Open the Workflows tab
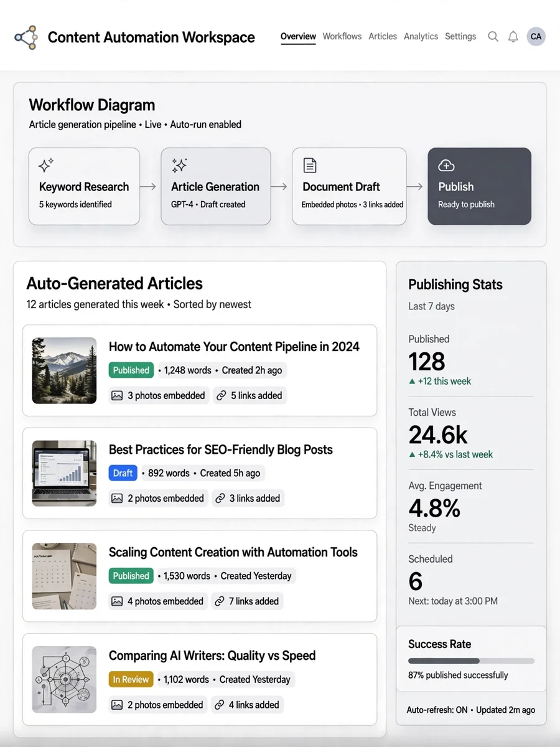 (x=342, y=37)
